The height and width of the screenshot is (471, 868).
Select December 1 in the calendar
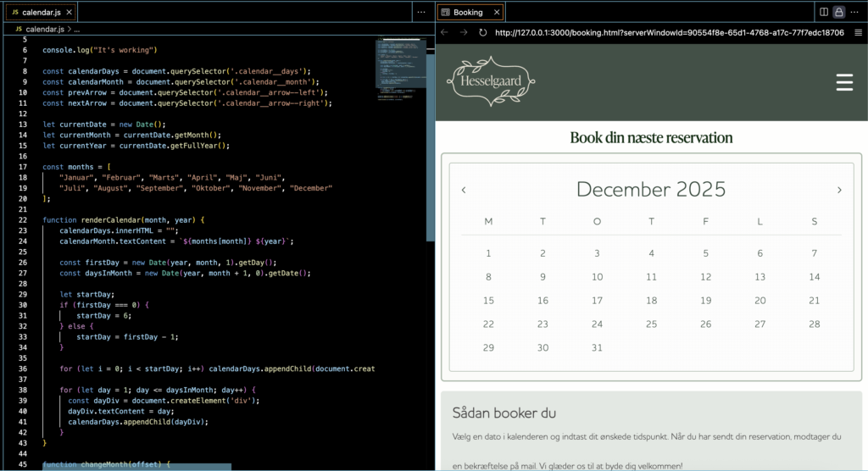point(488,253)
